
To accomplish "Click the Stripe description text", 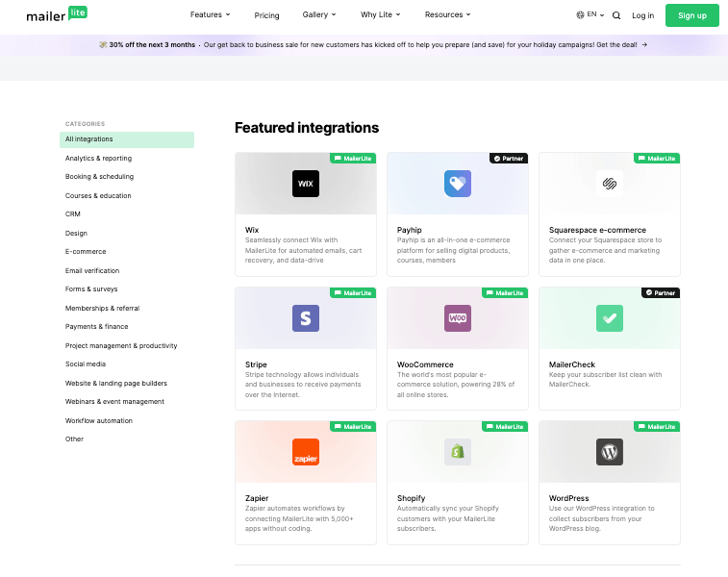I will point(303,385).
